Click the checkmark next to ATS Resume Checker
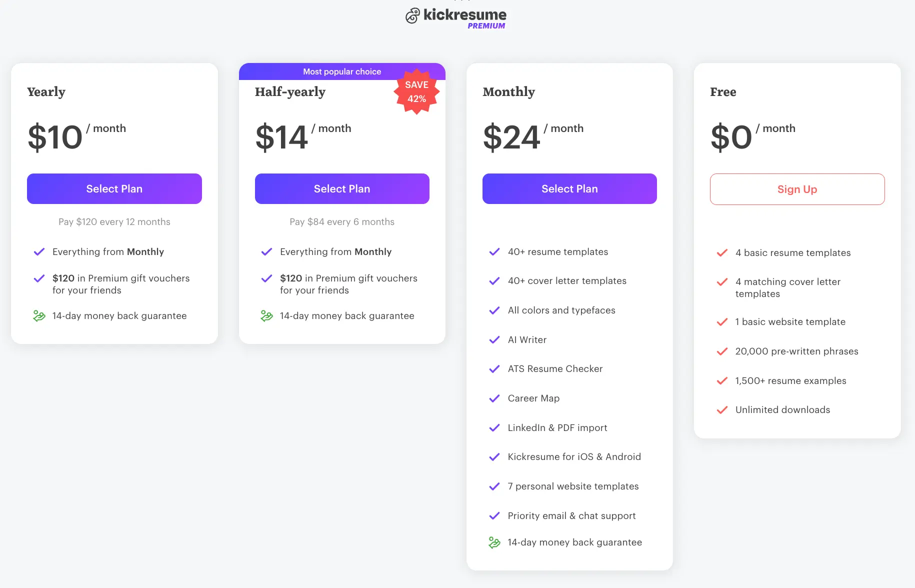Viewport: 915px width, 588px height. [x=494, y=368]
